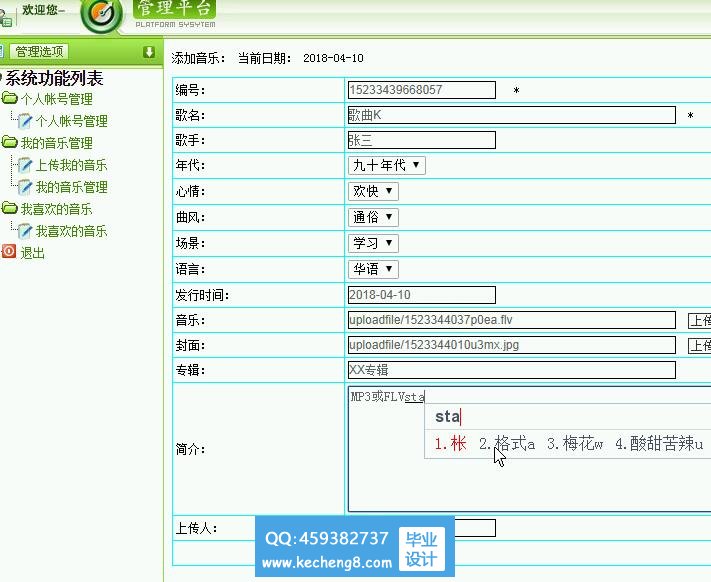Click the green platform logo icon
Viewport: 711px width, 582px height.
102,15
